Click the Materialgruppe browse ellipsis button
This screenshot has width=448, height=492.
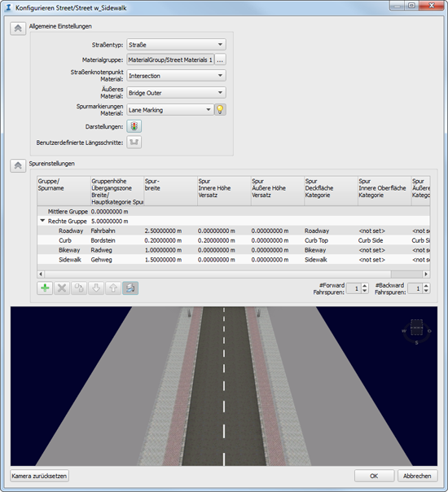point(220,59)
